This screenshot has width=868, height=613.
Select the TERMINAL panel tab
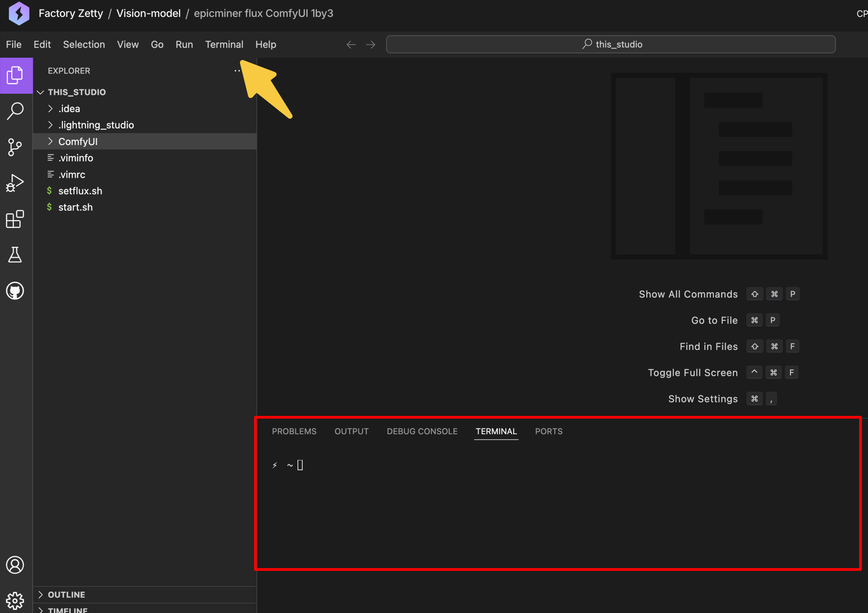pos(496,431)
